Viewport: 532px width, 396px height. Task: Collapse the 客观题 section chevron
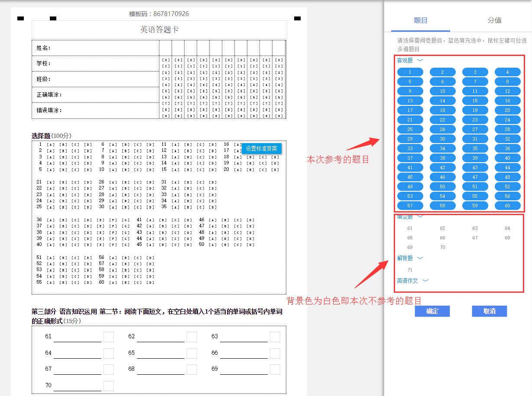point(420,61)
